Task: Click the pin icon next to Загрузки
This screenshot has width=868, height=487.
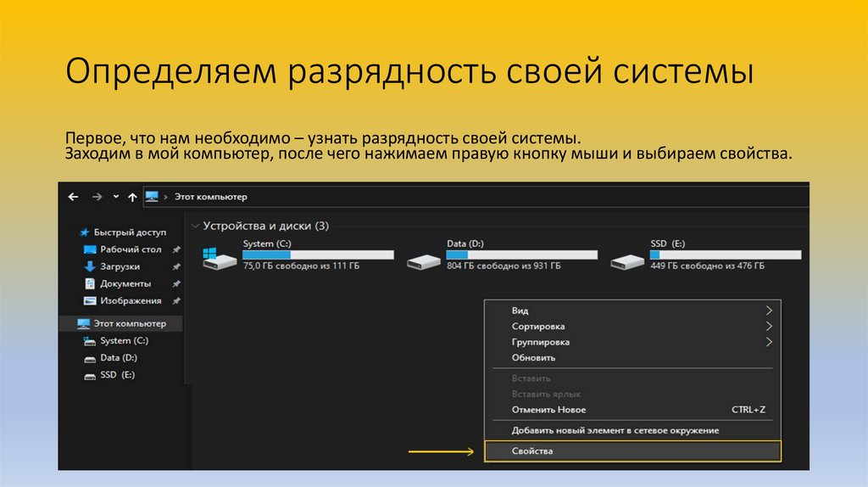Action: (176, 267)
